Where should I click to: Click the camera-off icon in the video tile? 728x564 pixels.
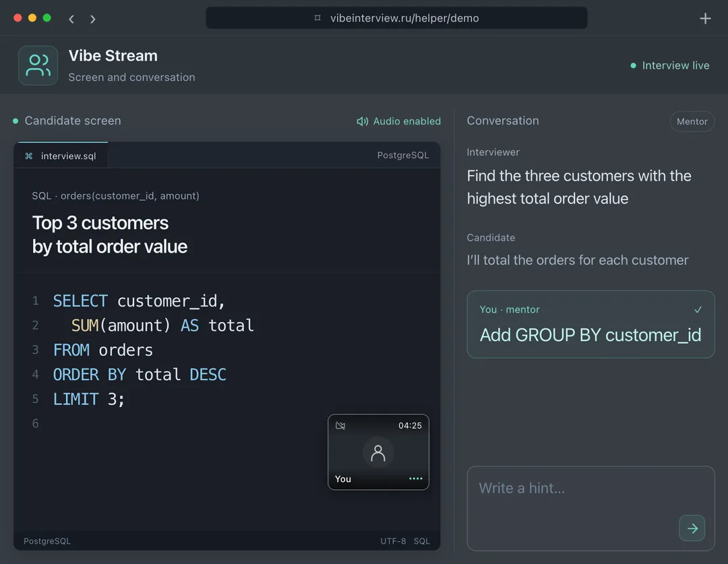click(340, 426)
